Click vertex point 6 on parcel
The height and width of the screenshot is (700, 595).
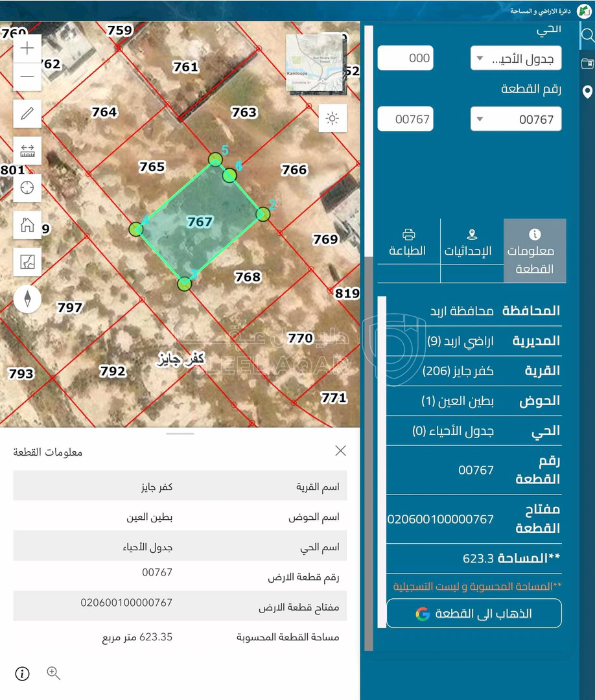[229, 176]
